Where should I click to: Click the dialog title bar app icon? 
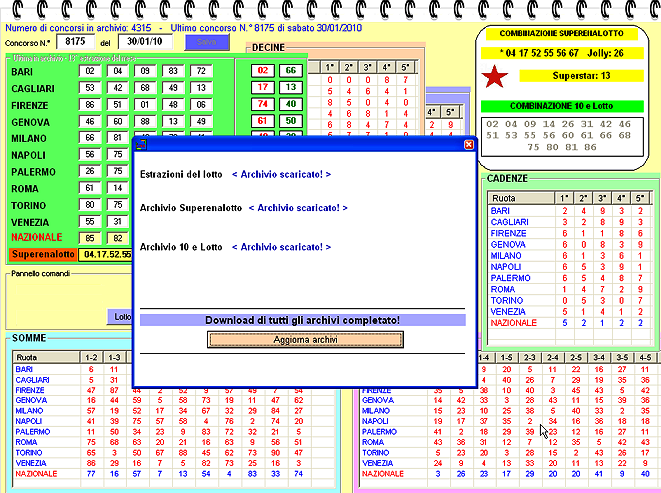141,145
